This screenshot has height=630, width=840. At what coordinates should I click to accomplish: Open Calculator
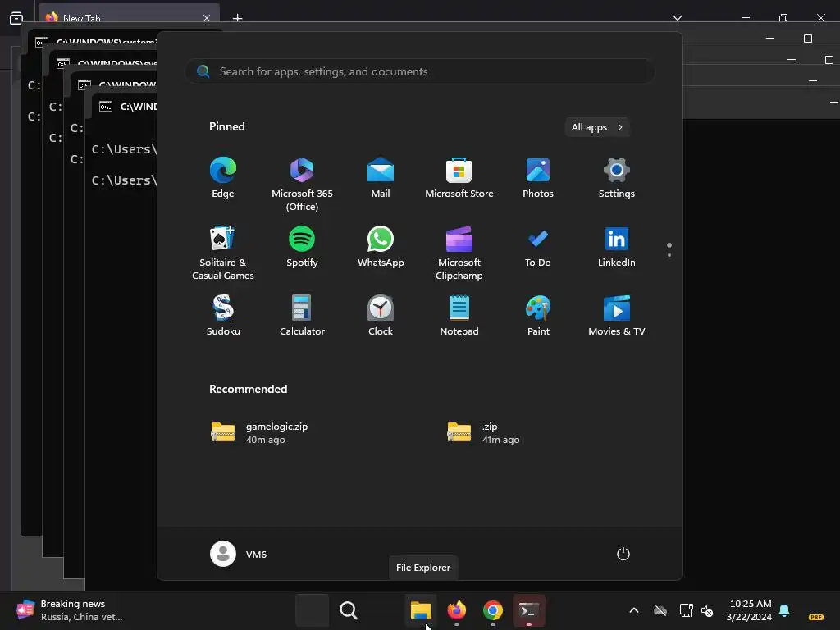302,317
